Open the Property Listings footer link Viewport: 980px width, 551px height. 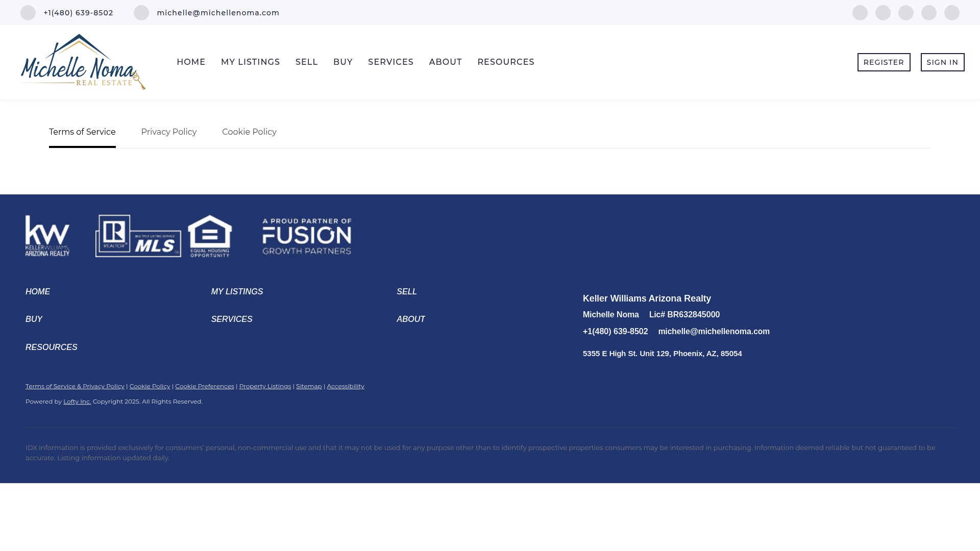[265, 386]
